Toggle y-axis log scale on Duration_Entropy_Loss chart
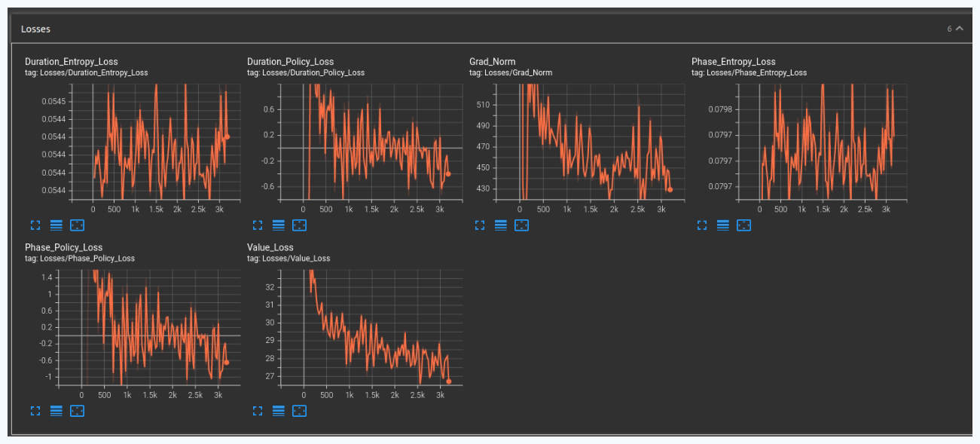This screenshot has height=444, width=980. coord(56,225)
